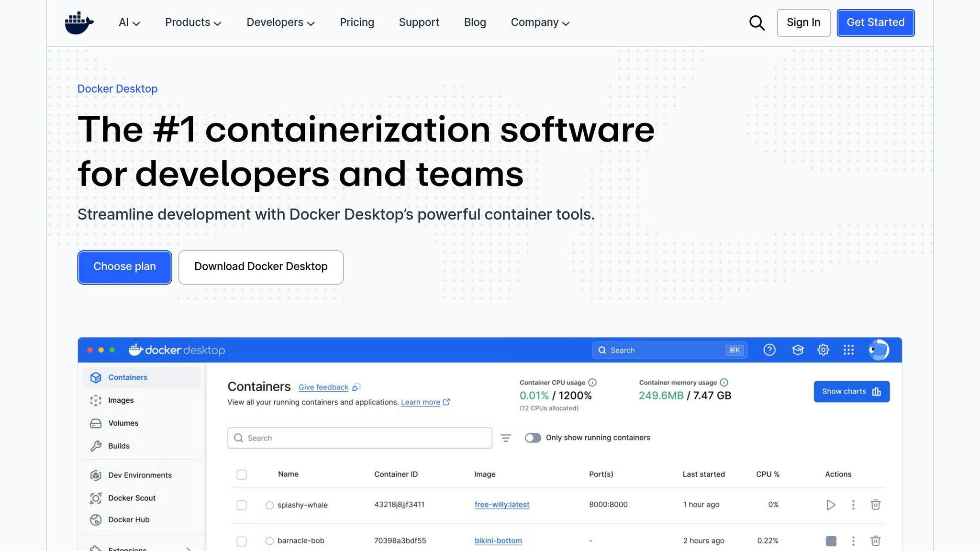Open Docker Hub in the sidebar
Viewport: 980px width, 551px height.
128,520
